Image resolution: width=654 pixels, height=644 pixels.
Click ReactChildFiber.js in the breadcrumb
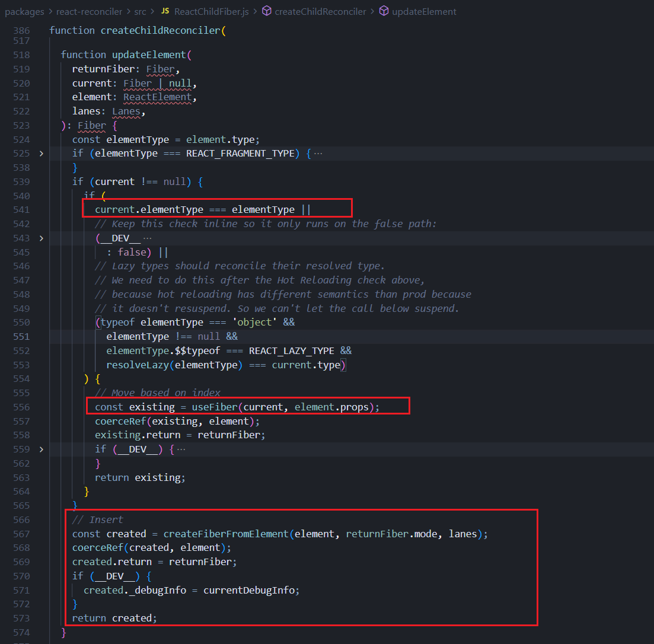tap(212, 12)
